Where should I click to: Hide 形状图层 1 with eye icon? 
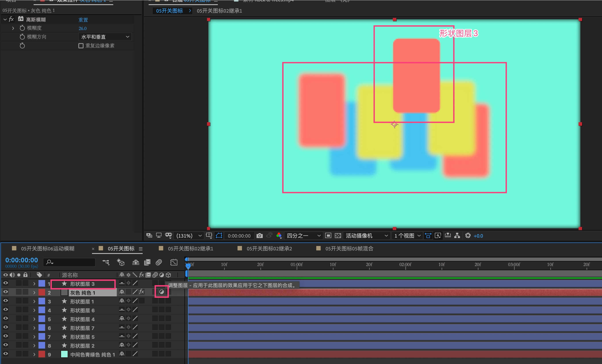pos(5,301)
